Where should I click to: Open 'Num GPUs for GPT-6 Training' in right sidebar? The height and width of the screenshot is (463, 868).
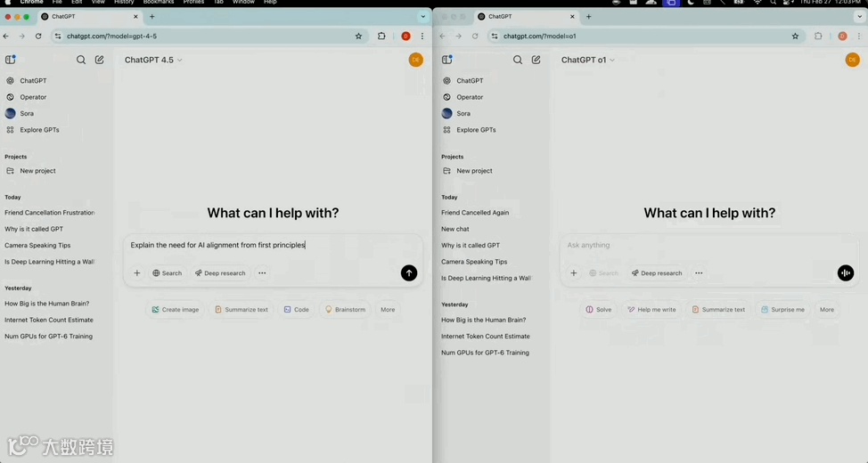click(485, 353)
